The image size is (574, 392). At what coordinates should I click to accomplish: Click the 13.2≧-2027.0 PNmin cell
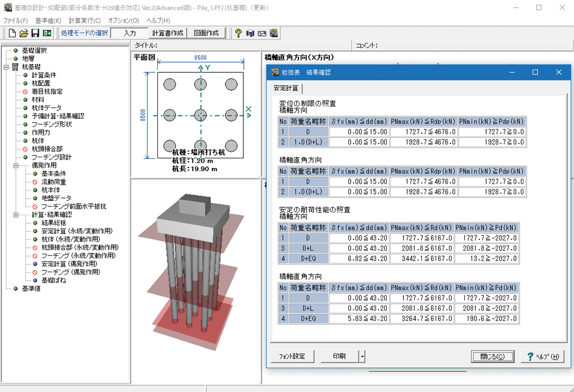(x=487, y=259)
